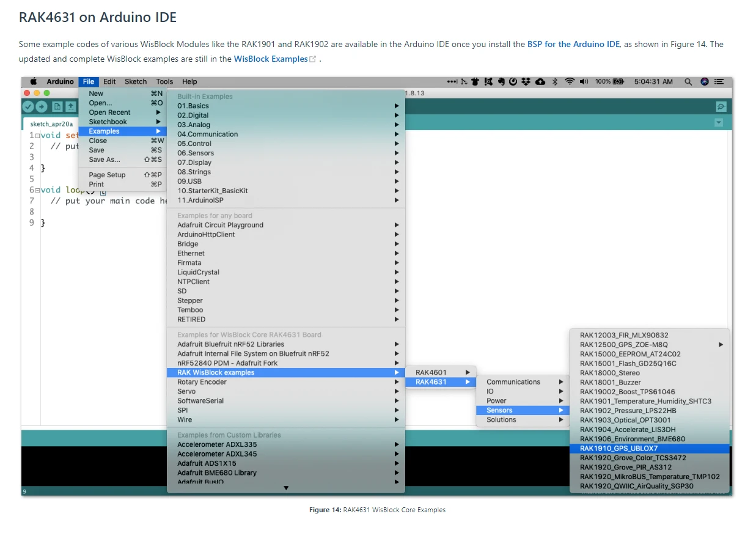Screen dimensions: 756x533
Task: Open the Notification Center list icon
Action: point(720,81)
